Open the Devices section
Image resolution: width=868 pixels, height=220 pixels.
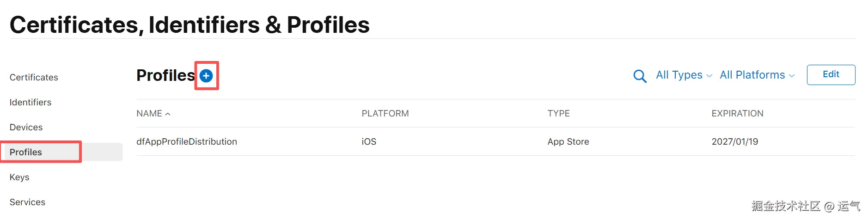pyautogui.click(x=26, y=127)
